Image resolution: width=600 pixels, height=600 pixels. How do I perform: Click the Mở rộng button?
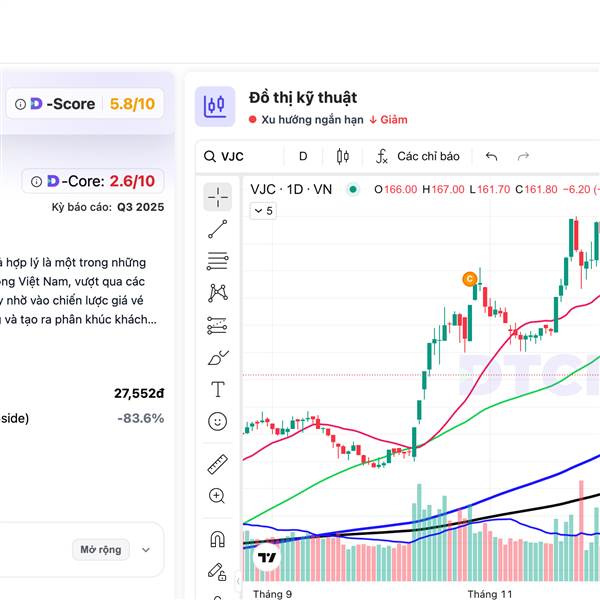(x=101, y=549)
